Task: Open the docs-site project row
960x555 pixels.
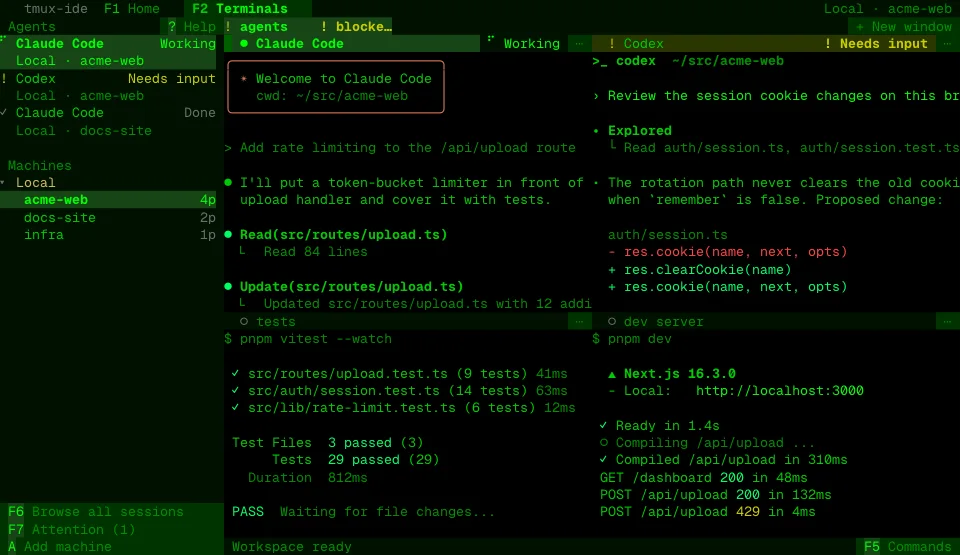Action: (108, 217)
